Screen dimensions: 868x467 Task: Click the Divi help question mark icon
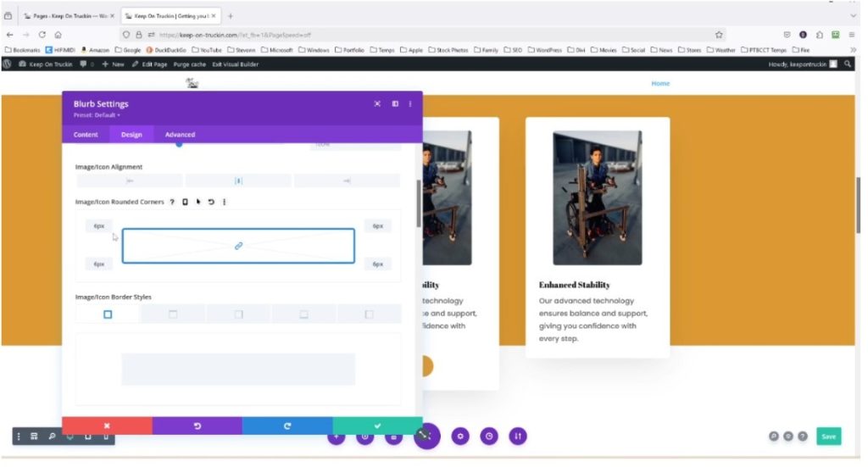803,436
